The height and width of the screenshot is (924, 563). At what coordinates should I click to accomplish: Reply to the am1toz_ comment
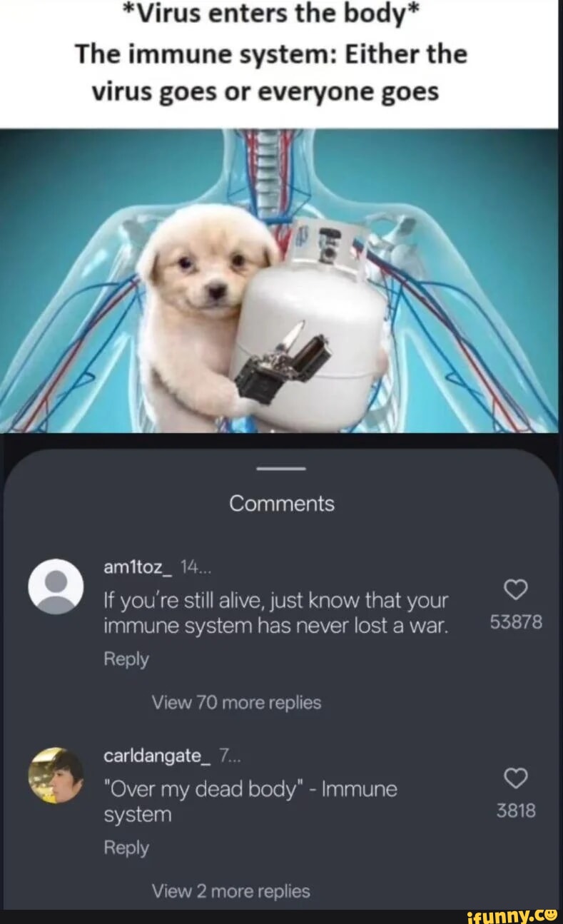click(x=126, y=659)
